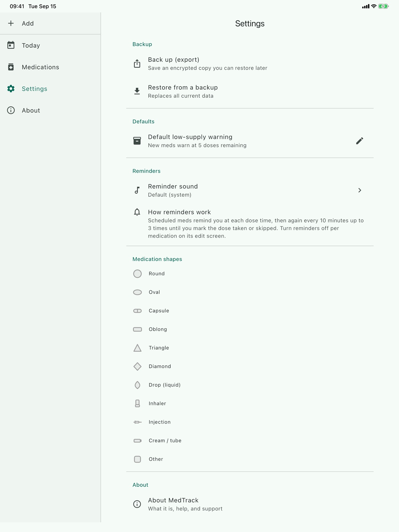The image size is (399, 532).
Task: Click the Injection syringe icon
Action: point(137,422)
